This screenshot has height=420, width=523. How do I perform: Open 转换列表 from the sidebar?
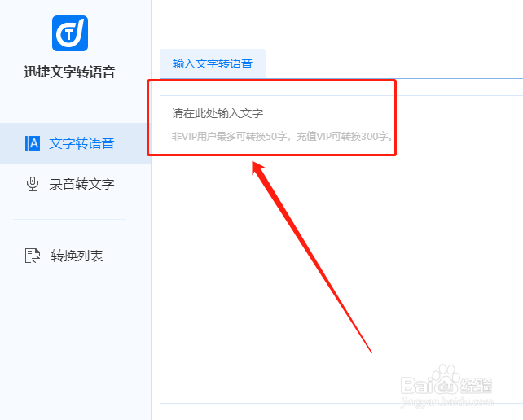[77, 256]
